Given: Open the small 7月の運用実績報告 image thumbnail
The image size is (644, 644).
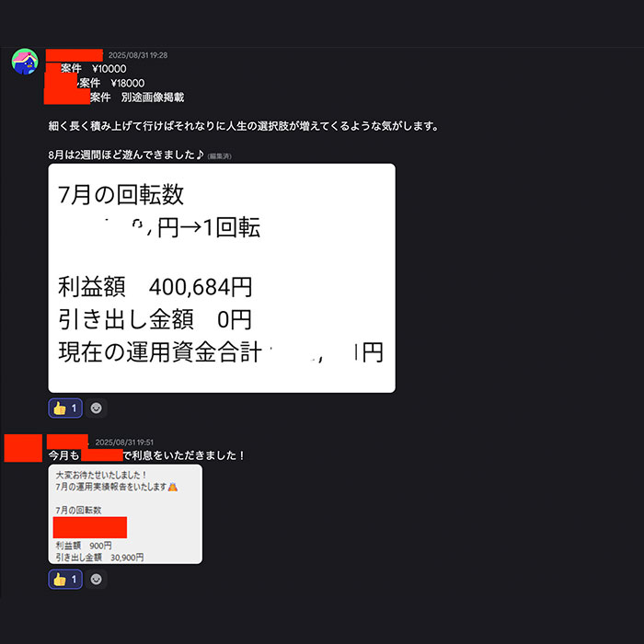Looking at the screenshot, I should 125,514.
